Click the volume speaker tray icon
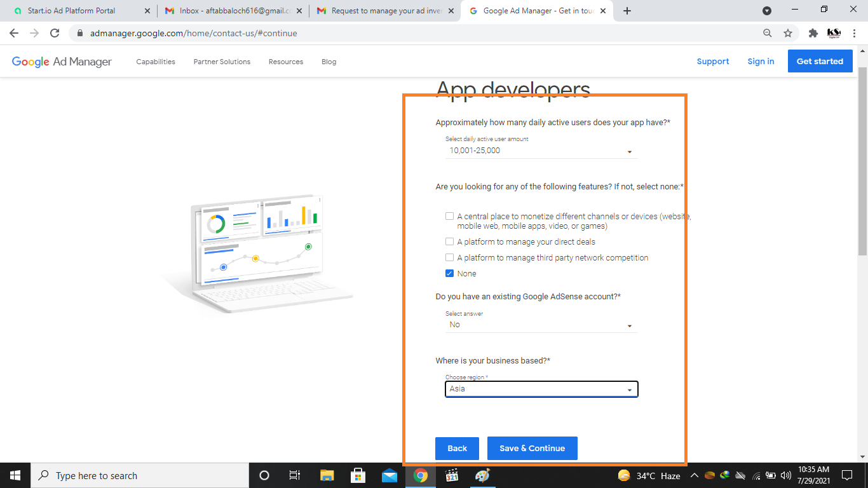This screenshot has height=488, width=868. click(x=785, y=475)
